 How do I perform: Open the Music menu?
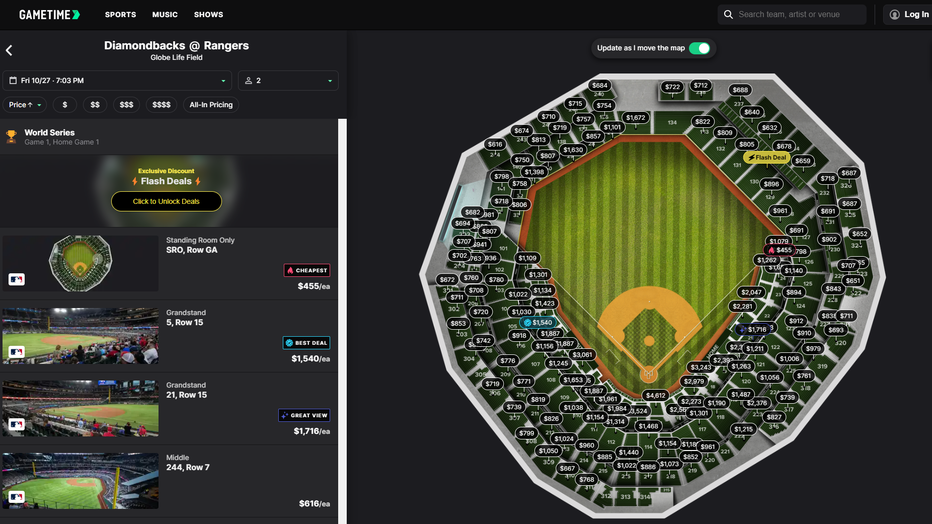(x=165, y=14)
